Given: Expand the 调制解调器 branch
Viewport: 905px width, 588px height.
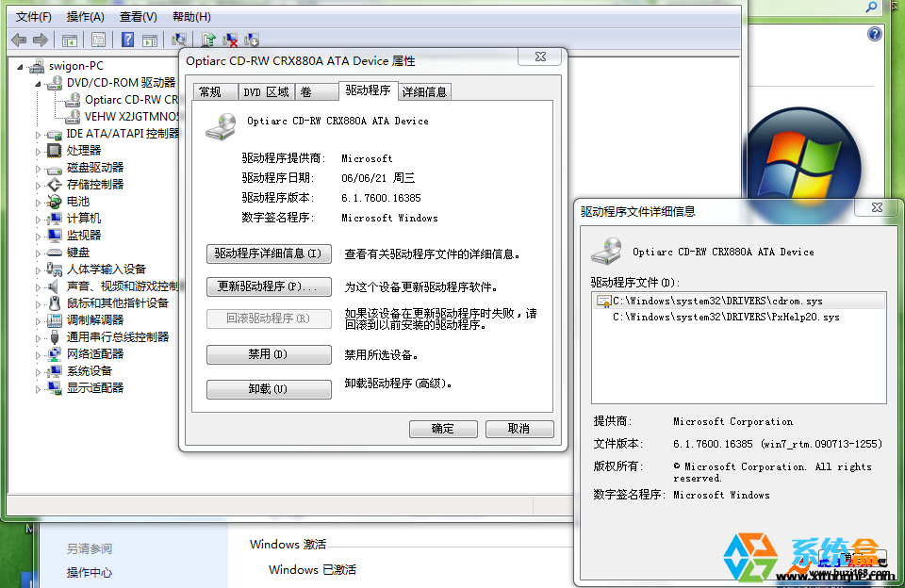Looking at the screenshot, I should (38, 320).
